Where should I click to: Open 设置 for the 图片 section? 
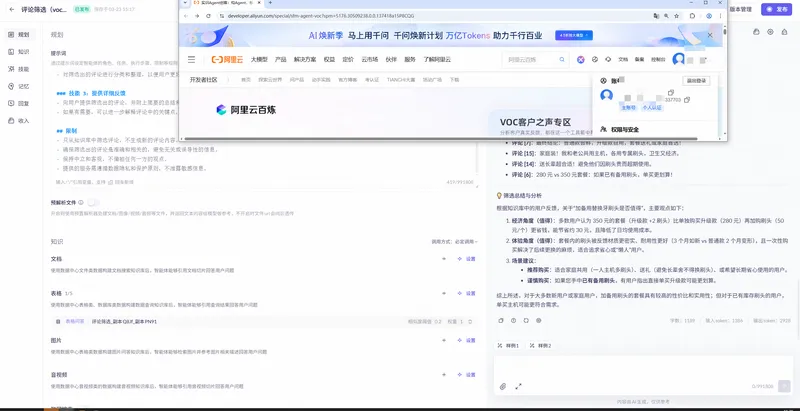click(466, 341)
